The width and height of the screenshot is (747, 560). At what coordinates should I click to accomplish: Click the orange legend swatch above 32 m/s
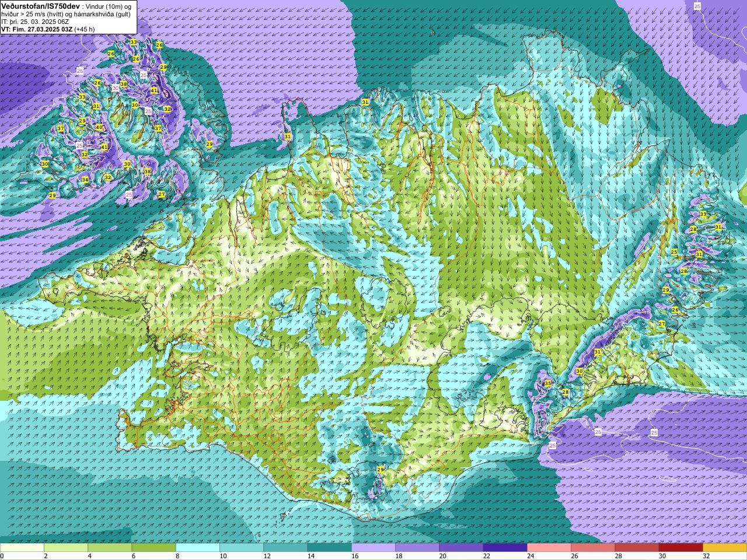point(725,548)
